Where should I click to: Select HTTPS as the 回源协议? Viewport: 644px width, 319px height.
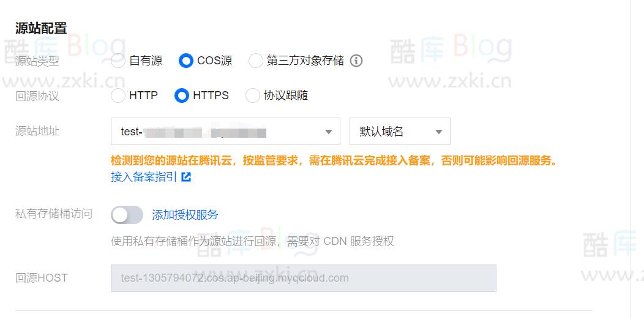click(x=182, y=96)
